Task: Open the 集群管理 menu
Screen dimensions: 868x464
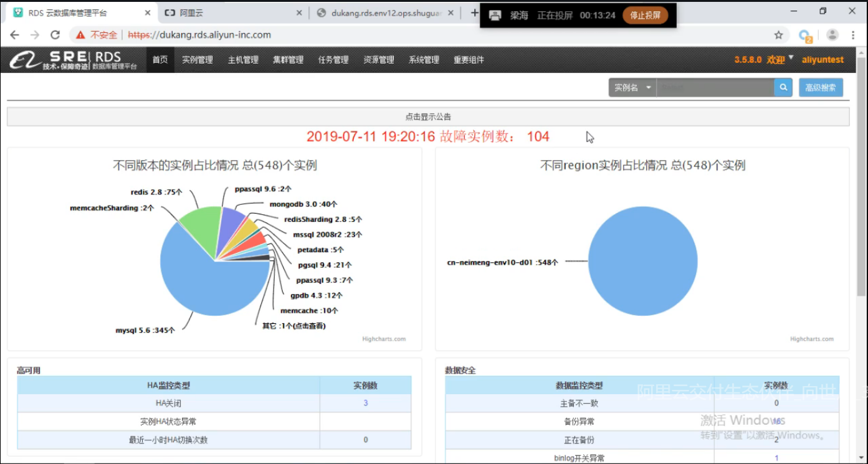Action: tap(288, 60)
